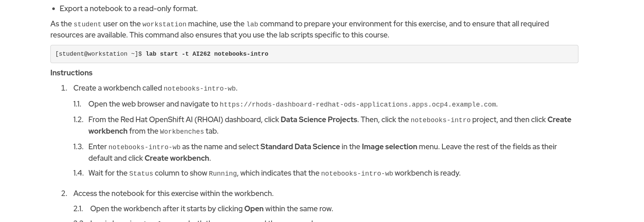Click 'Export a notebook to a read-only format' bullet
The width and height of the screenshot is (644, 222).
pos(129,9)
